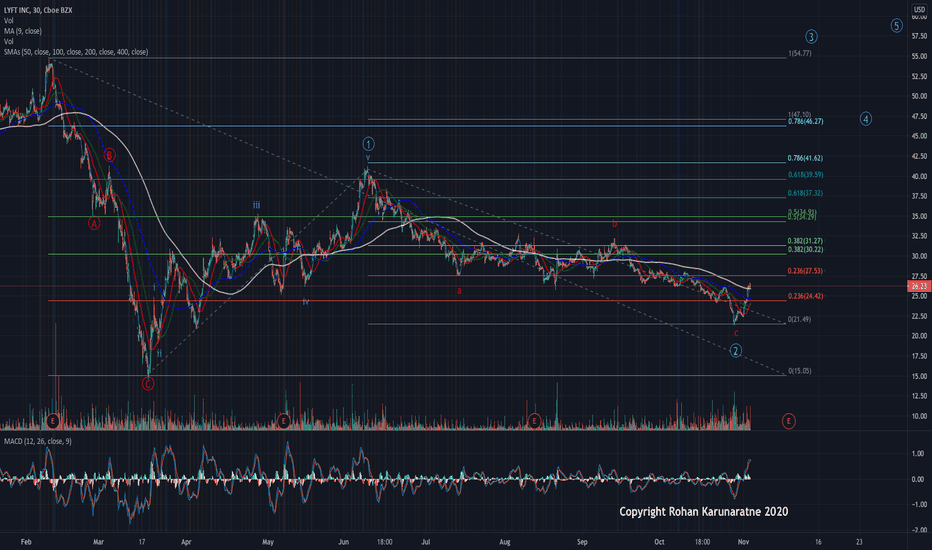This screenshot has height=550, width=932.
Task: Click the current price tag 26.23
Action: click(x=920, y=286)
